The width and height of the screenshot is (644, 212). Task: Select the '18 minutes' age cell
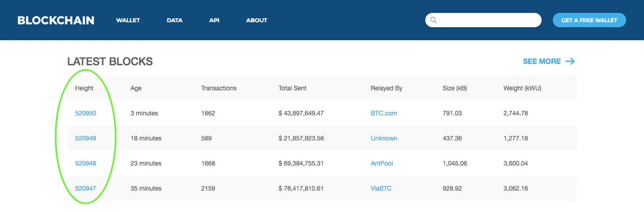pos(146,138)
